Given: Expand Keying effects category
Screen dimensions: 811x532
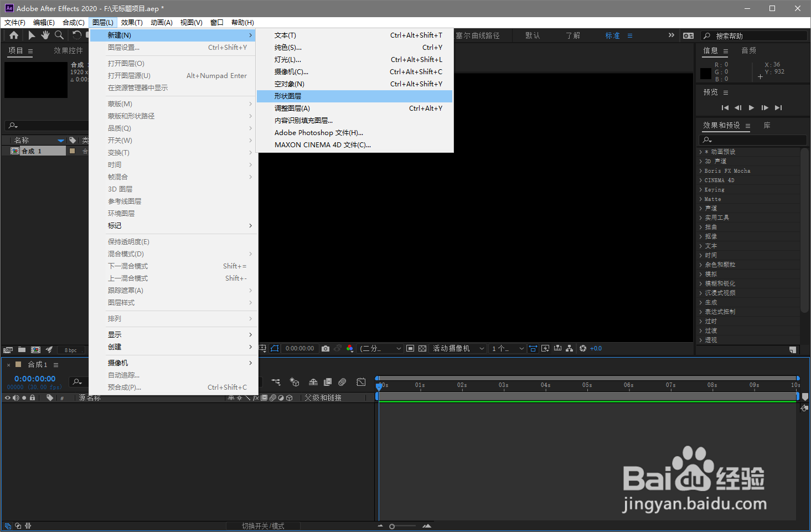Looking at the screenshot, I should pyautogui.click(x=700, y=189).
